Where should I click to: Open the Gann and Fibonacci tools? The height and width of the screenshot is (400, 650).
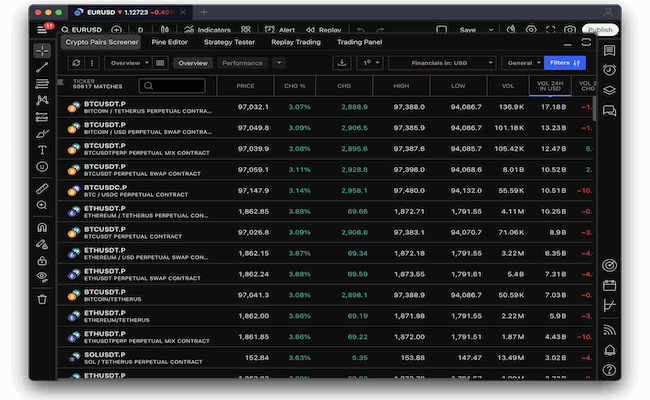point(42,84)
